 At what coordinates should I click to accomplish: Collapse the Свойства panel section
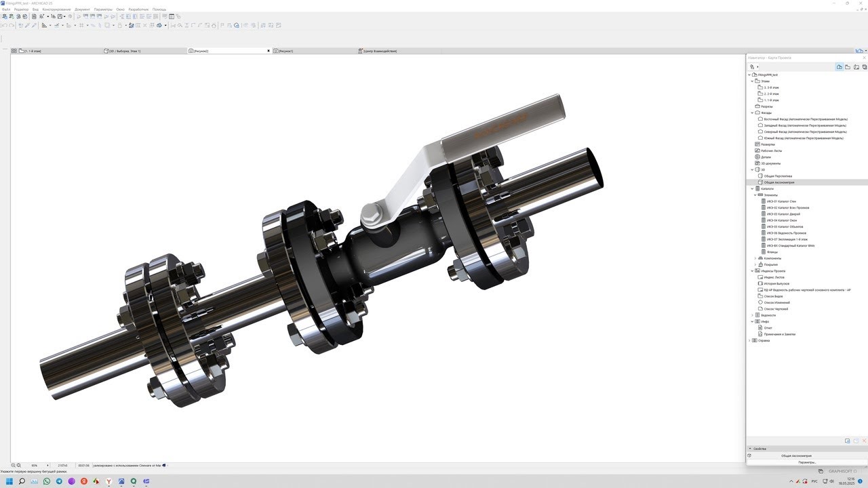pos(750,449)
